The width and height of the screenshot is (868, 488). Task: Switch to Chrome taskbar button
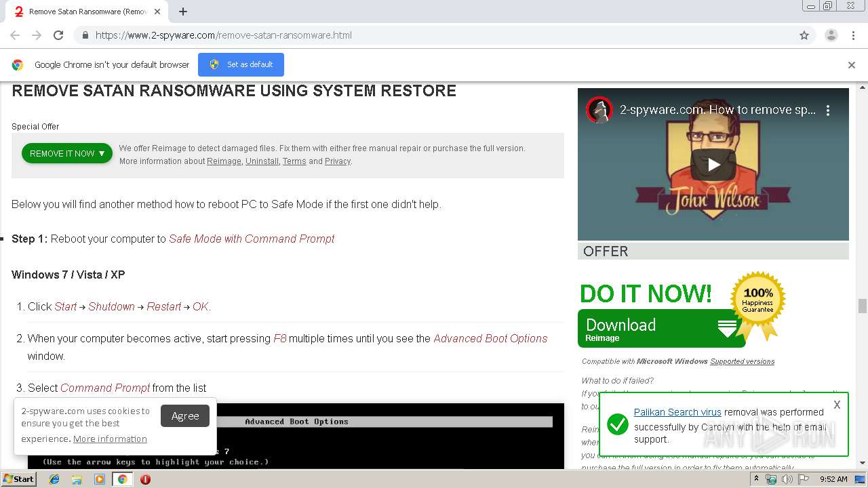coord(123,479)
